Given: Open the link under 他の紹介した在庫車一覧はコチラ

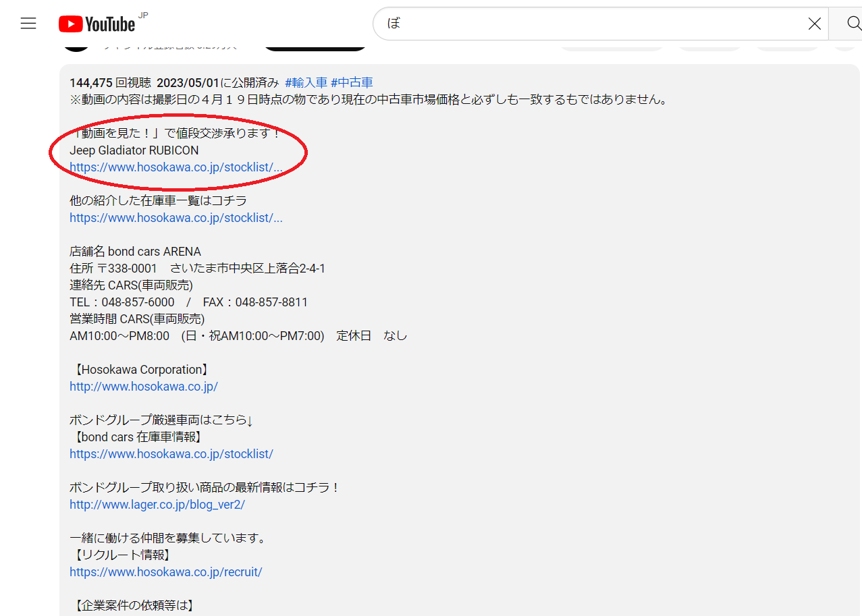Looking at the screenshot, I should pyautogui.click(x=176, y=218).
